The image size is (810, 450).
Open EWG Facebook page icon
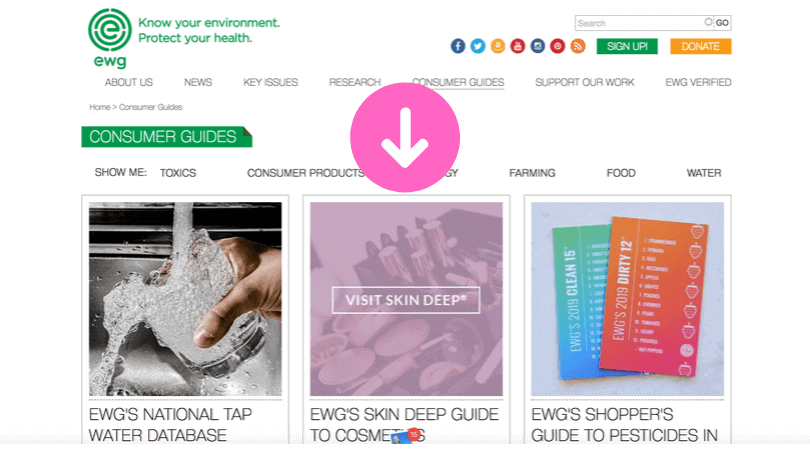(458, 46)
